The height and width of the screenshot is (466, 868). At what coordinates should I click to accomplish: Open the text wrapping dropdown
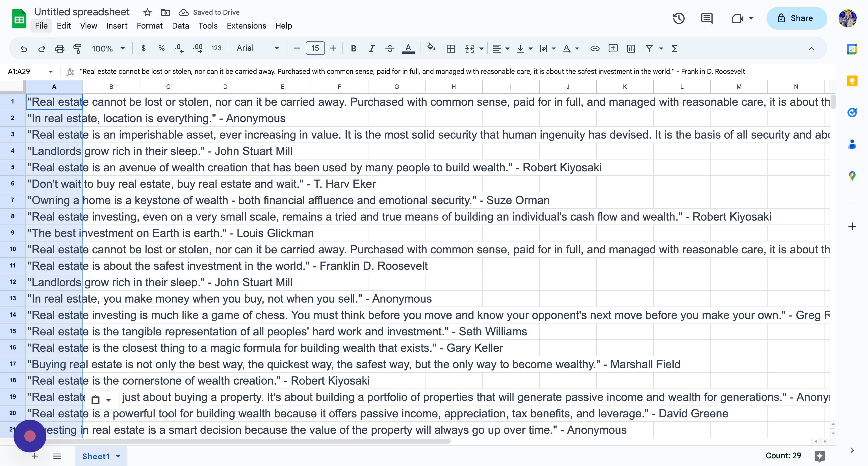(548, 49)
